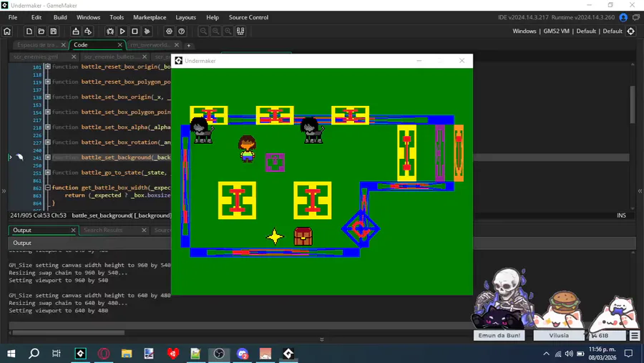Open the Tools menu

pos(117,17)
